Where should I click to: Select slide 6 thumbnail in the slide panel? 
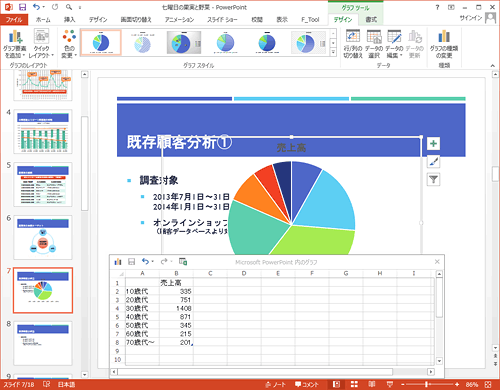(43, 237)
